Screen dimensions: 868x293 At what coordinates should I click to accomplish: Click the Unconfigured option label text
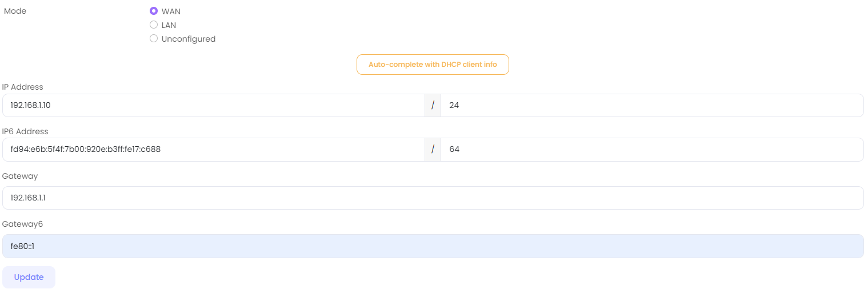(x=189, y=39)
